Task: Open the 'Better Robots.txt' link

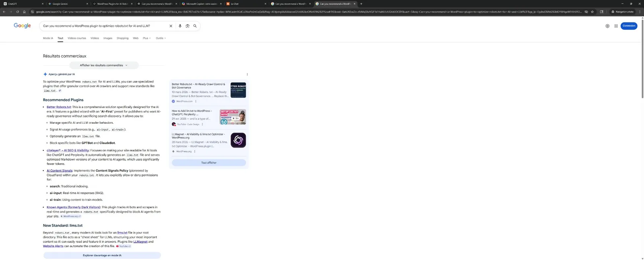Action: click(59, 107)
